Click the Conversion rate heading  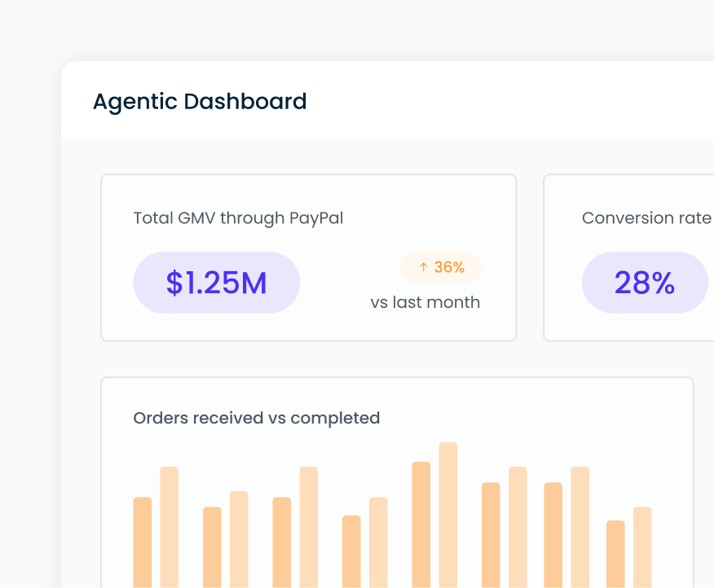(646, 217)
